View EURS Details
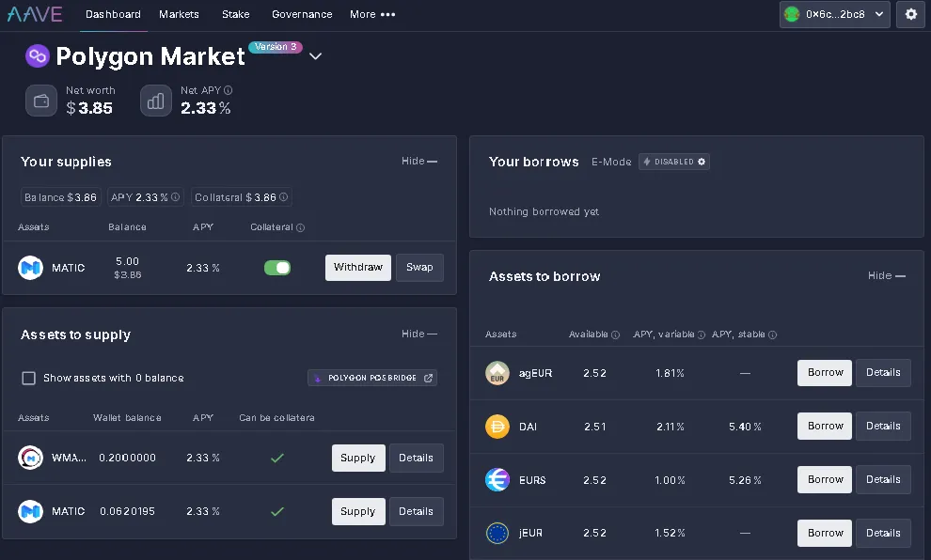Screen dimensions: 931x560 (x=883, y=479)
